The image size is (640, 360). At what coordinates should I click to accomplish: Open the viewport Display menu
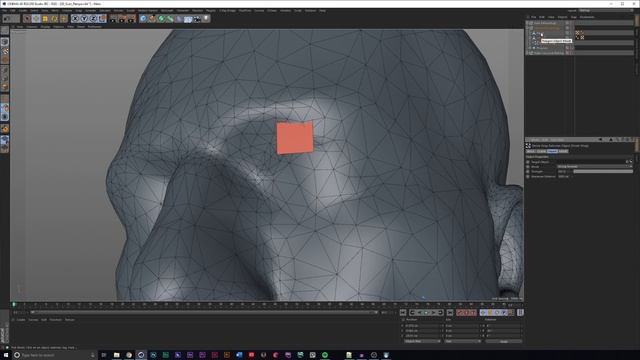(x=45, y=27)
